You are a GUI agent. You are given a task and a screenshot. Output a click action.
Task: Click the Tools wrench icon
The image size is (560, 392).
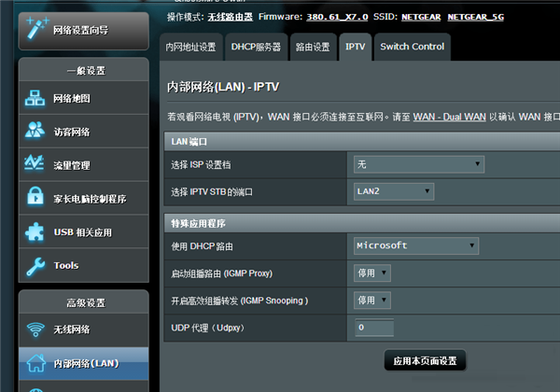click(35, 265)
